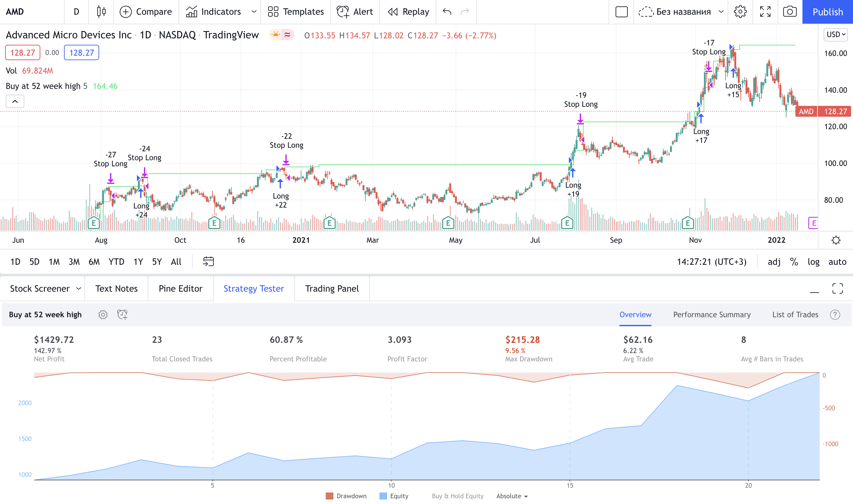Toggle auto scale

coord(837,262)
